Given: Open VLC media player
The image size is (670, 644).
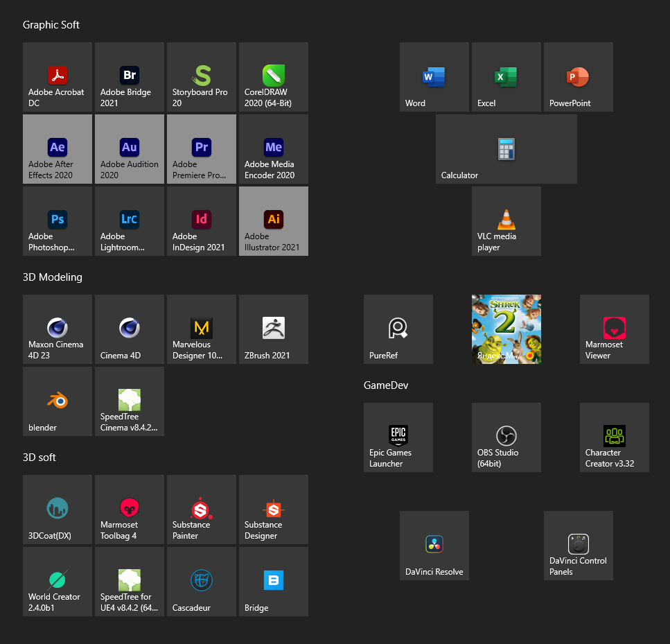Looking at the screenshot, I should click(x=506, y=221).
